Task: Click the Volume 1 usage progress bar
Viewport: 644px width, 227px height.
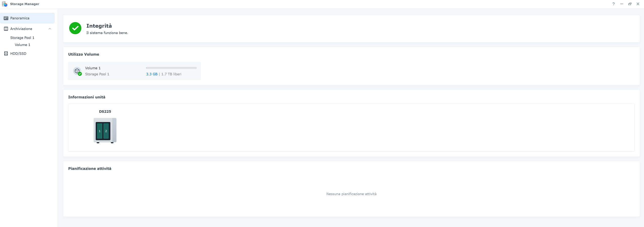Action: (x=171, y=68)
